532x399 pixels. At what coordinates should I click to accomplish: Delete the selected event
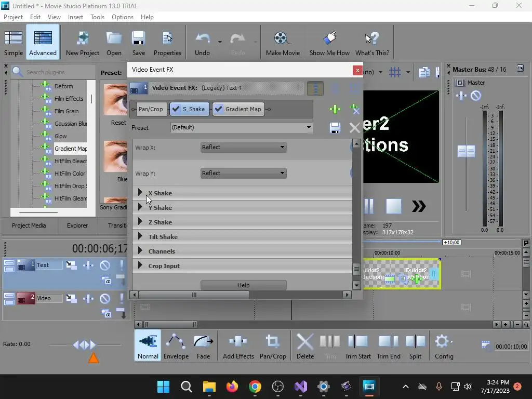[x=305, y=346]
